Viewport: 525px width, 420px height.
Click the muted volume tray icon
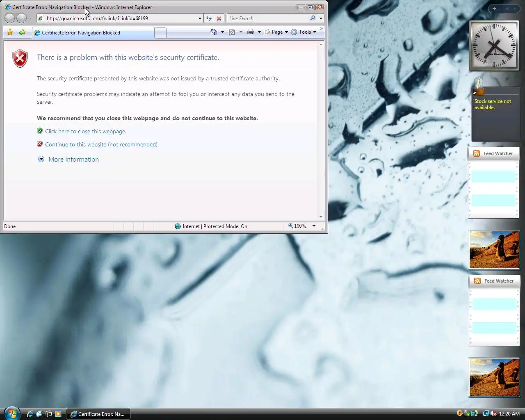tap(493, 413)
